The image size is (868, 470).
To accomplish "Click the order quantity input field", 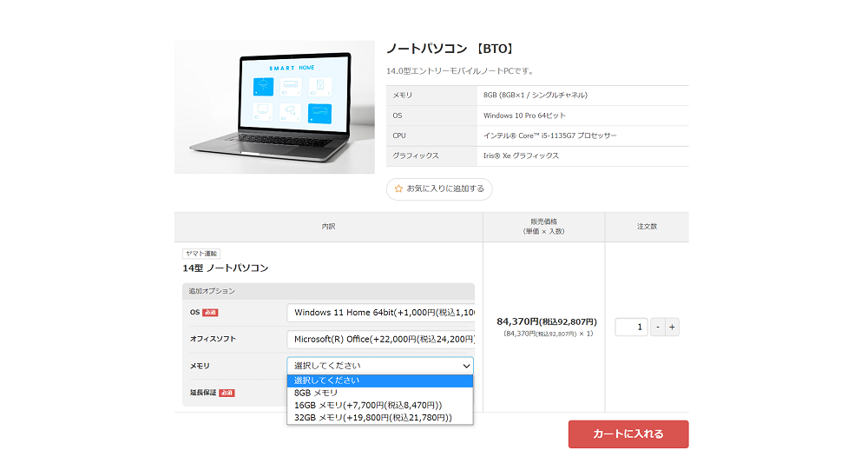I will point(631,327).
